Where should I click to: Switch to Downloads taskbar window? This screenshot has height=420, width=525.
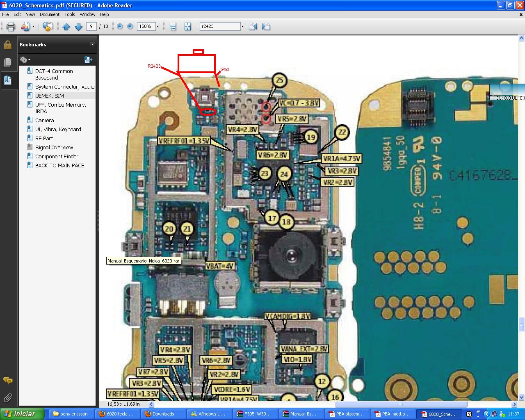coord(163,414)
